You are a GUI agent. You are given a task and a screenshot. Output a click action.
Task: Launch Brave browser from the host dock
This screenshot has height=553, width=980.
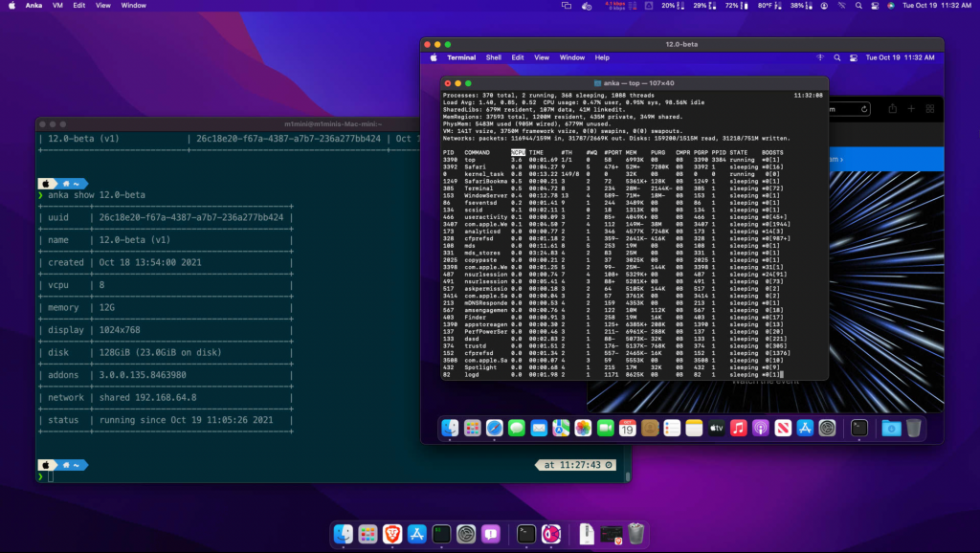pyautogui.click(x=392, y=534)
